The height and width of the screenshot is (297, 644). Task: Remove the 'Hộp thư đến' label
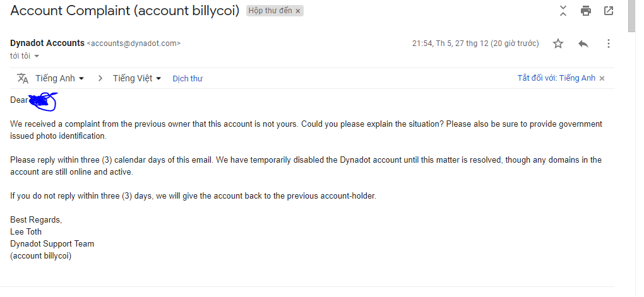[298, 11]
